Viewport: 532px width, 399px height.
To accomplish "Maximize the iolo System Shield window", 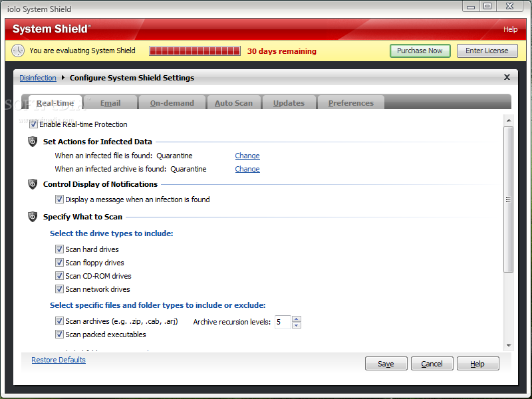I will tap(487, 6).
